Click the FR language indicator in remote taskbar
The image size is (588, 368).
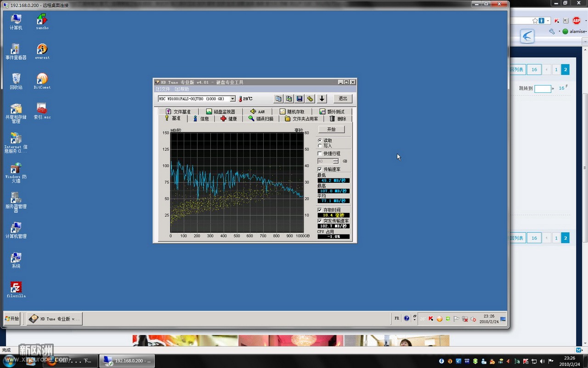click(x=397, y=318)
